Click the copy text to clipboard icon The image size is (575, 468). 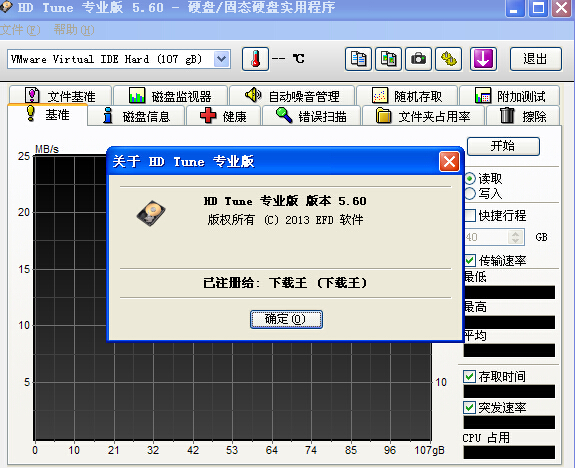point(358,59)
